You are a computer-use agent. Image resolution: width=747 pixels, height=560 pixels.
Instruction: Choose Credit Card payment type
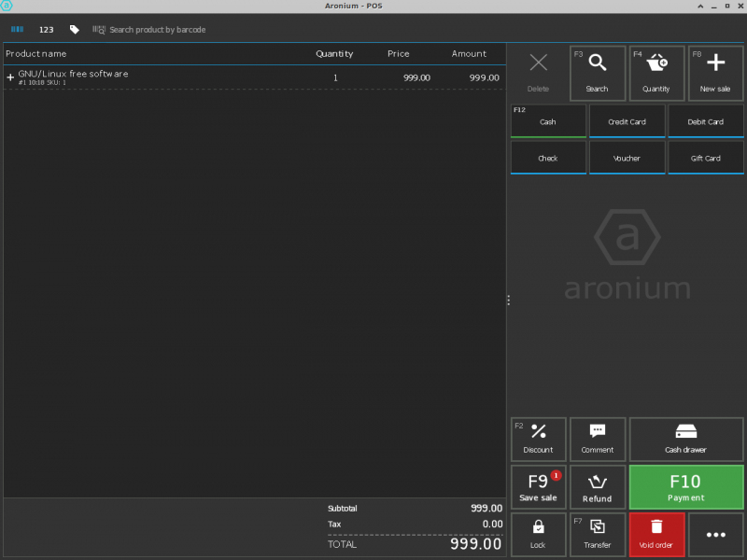(x=627, y=121)
